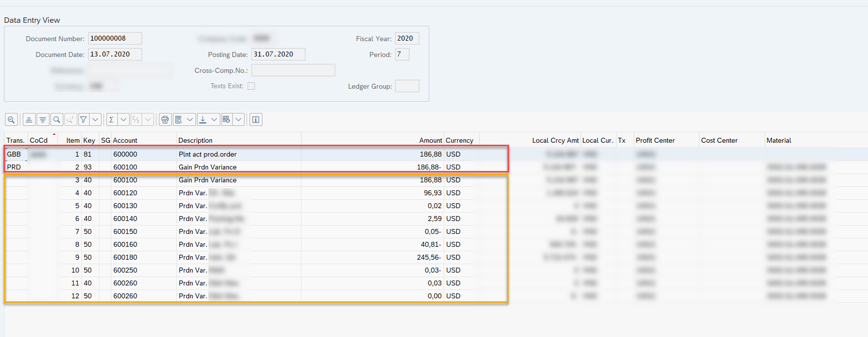The image size is (868, 337).
Task: Click the Export download icon
Action: click(203, 119)
